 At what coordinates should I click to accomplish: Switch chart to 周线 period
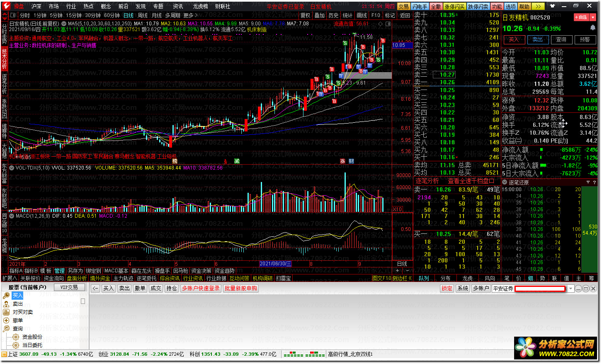[x=143, y=15]
